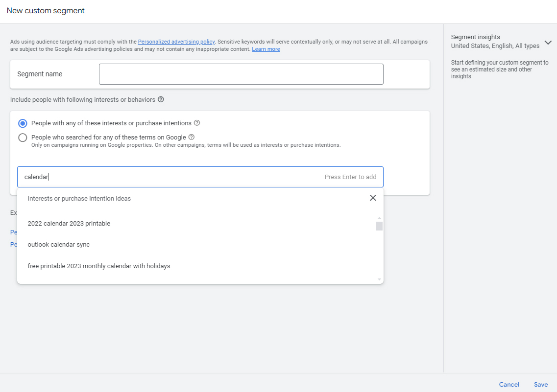The height and width of the screenshot is (392, 557).
Task: Click the suggestion list scroll up arrow
Action: (x=379, y=218)
